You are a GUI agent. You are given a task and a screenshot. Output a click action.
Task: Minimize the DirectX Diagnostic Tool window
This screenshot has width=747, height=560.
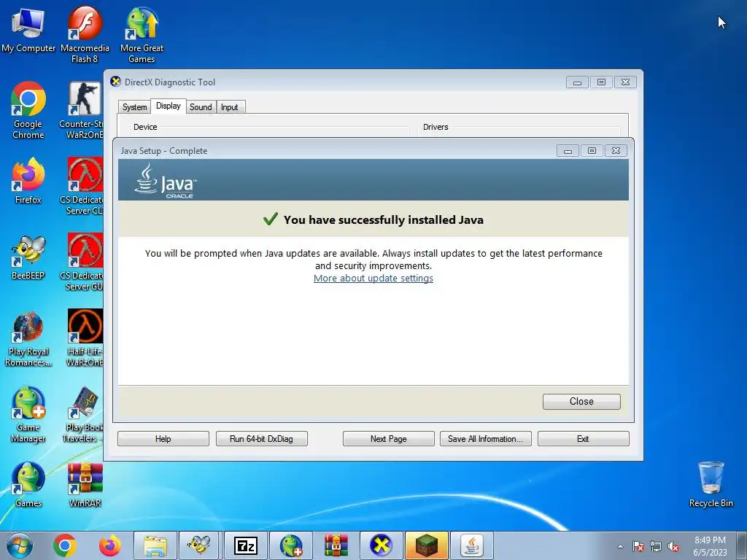577,82
